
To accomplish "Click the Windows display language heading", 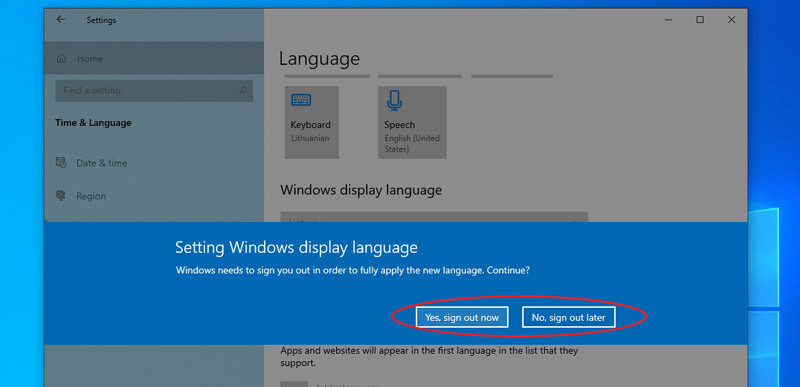I will pyautogui.click(x=361, y=190).
